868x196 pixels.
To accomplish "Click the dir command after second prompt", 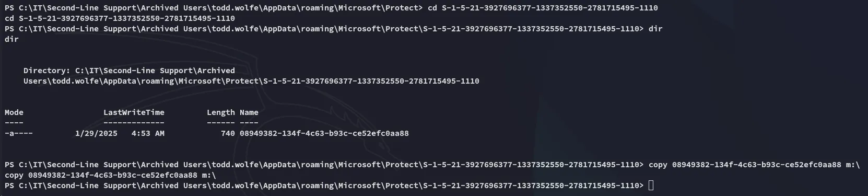I will [655, 29].
